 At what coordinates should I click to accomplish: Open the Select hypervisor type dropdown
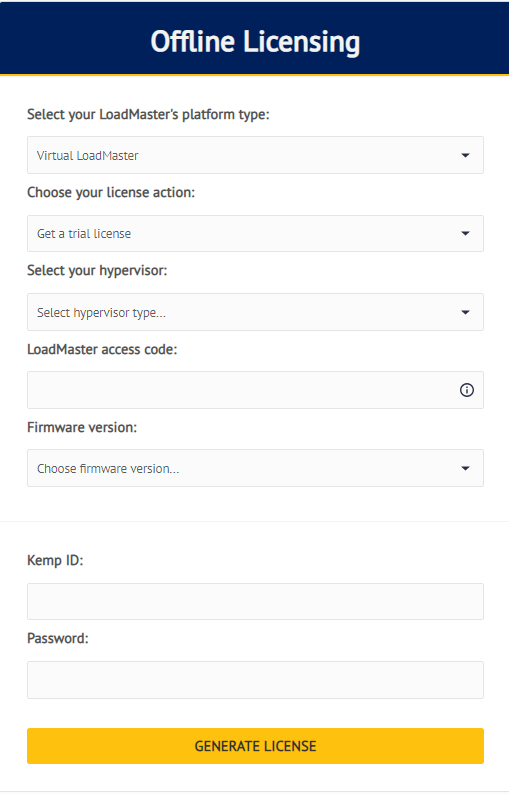[x=255, y=312]
